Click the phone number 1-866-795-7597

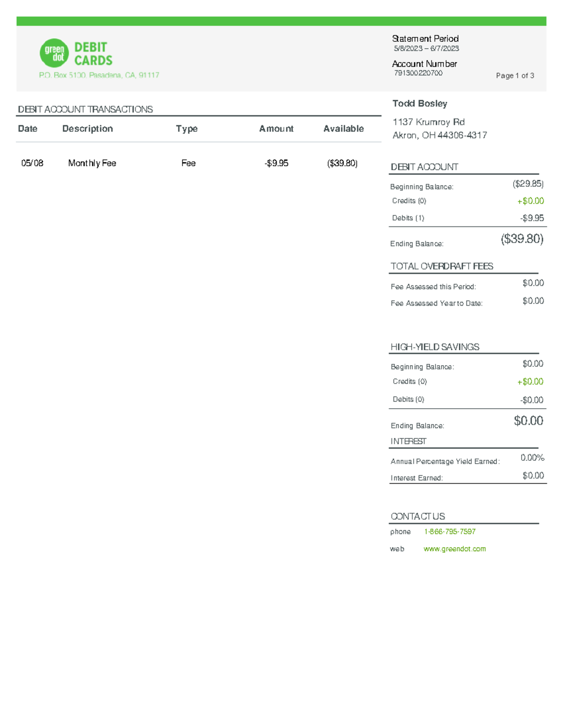449,532
